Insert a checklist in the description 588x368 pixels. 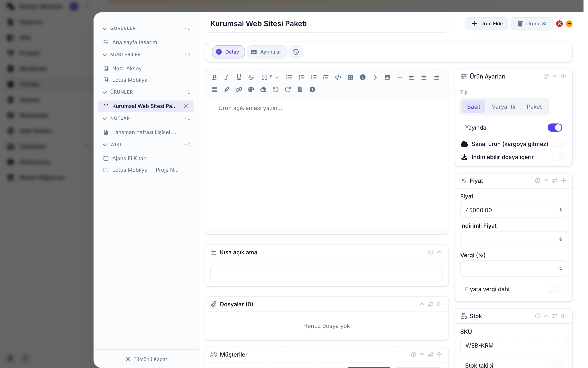[313, 77]
